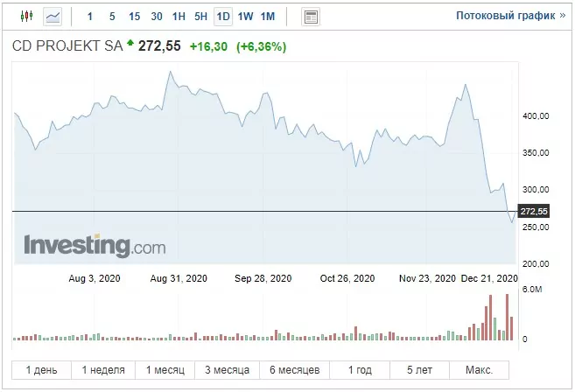The height and width of the screenshot is (392, 575).
Task: Show the Макс. range
Action: pyautogui.click(x=479, y=370)
